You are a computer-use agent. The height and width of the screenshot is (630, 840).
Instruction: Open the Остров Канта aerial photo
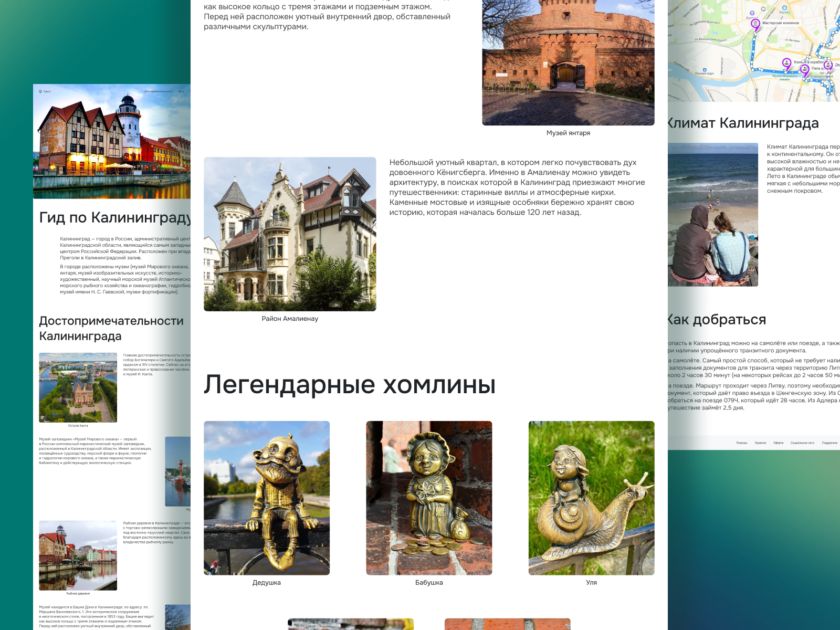pyautogui.click(x=78, y=387)
